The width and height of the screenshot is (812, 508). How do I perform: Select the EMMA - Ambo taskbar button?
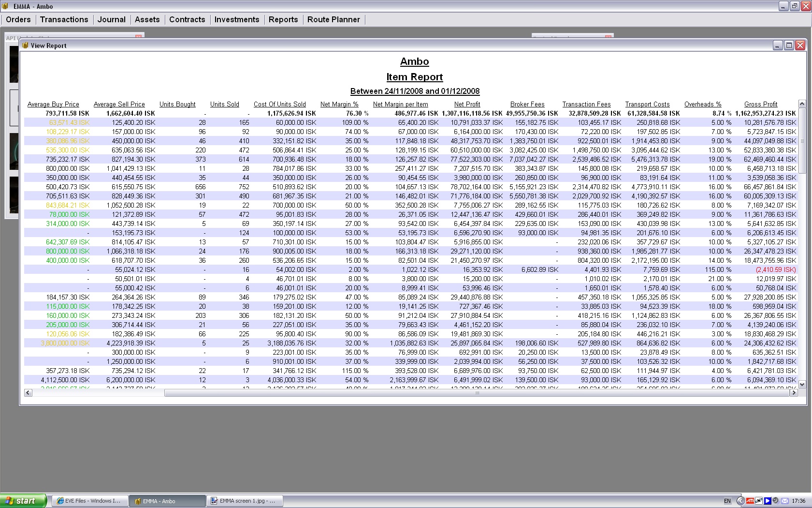[167, 501]
